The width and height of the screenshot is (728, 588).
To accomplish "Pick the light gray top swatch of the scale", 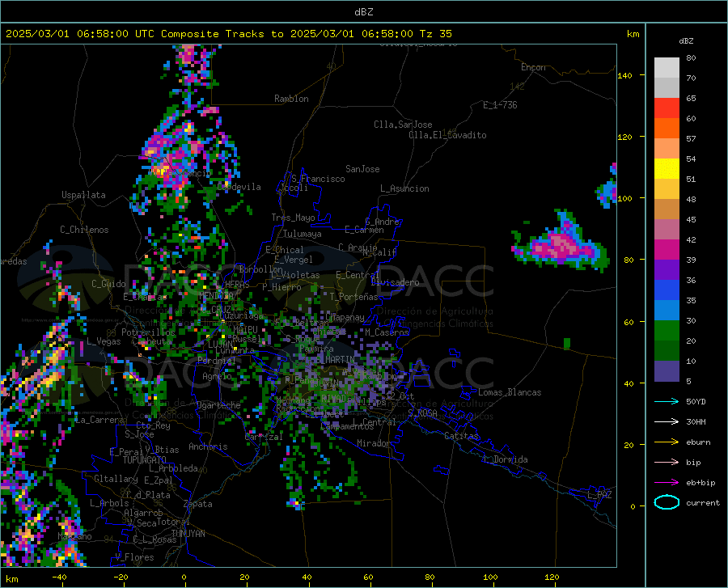I will (667, 68).
